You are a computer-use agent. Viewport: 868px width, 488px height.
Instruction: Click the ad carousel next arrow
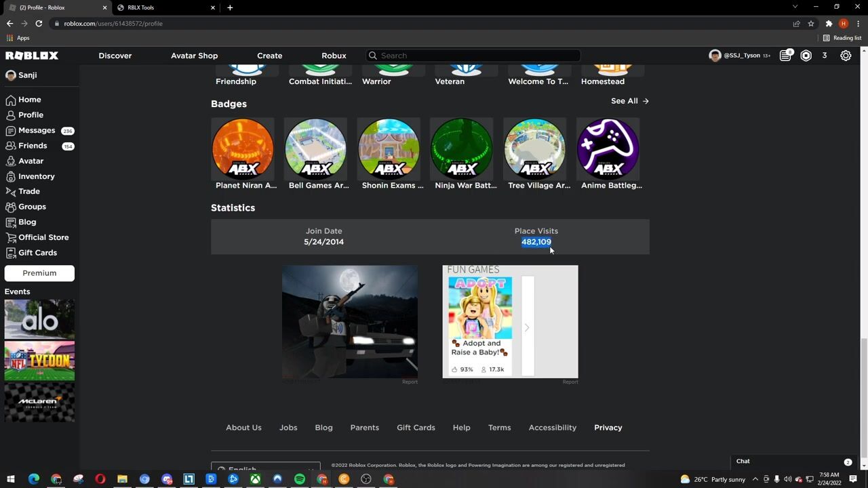527,327
